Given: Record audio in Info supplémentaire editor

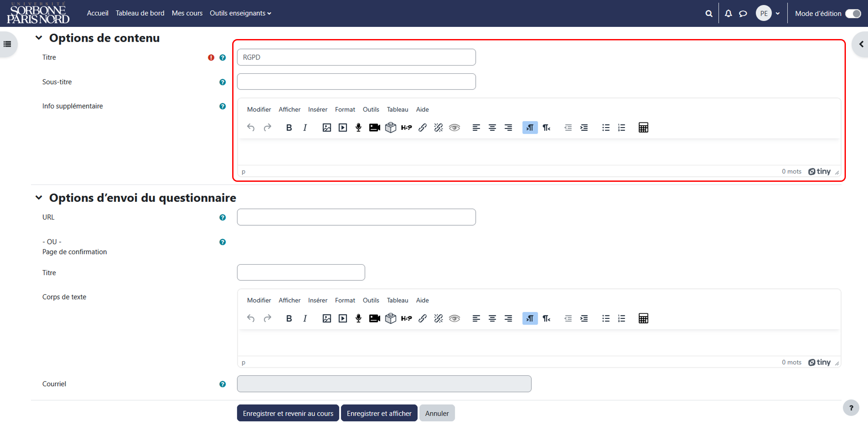Looking at the screenshot, I should coord(358,128).
